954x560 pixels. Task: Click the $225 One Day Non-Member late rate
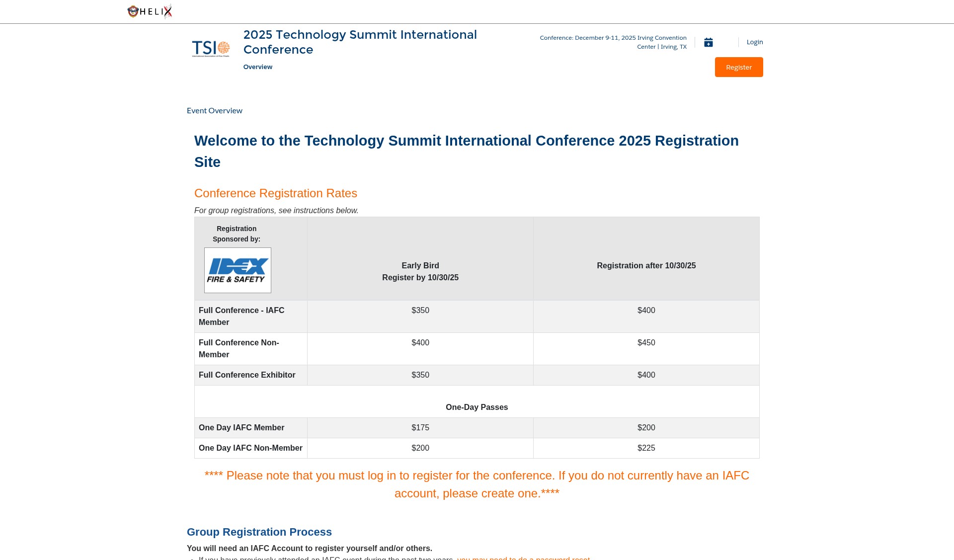click(x=646, y=448)
